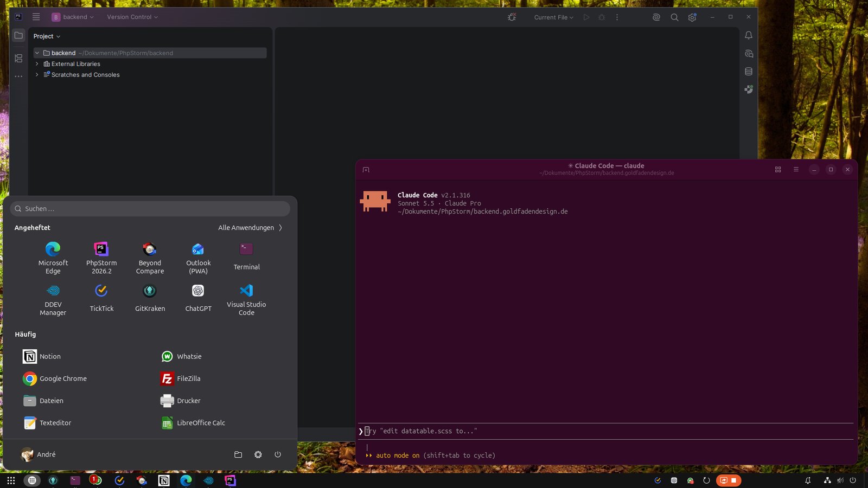Launch GitKraken from pinned apps
This screenshot has height=488, width=868.
pos(150,298)
